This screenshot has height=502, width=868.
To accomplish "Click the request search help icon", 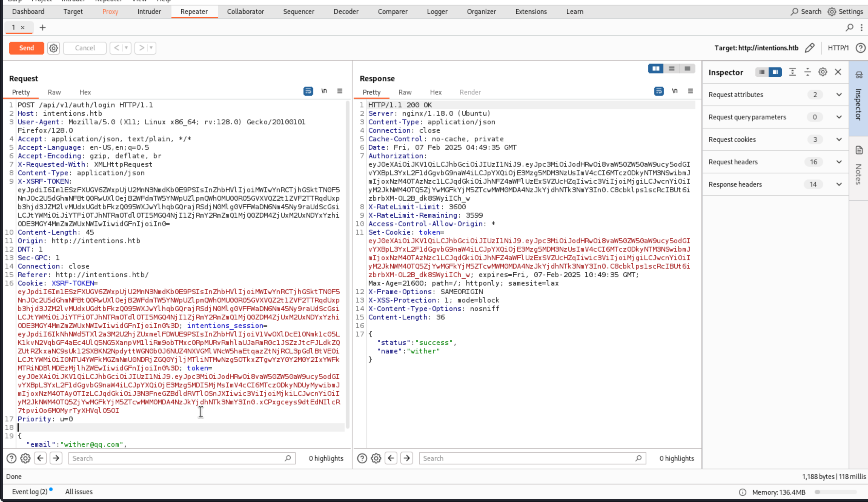I will click(x=12, y=458).
